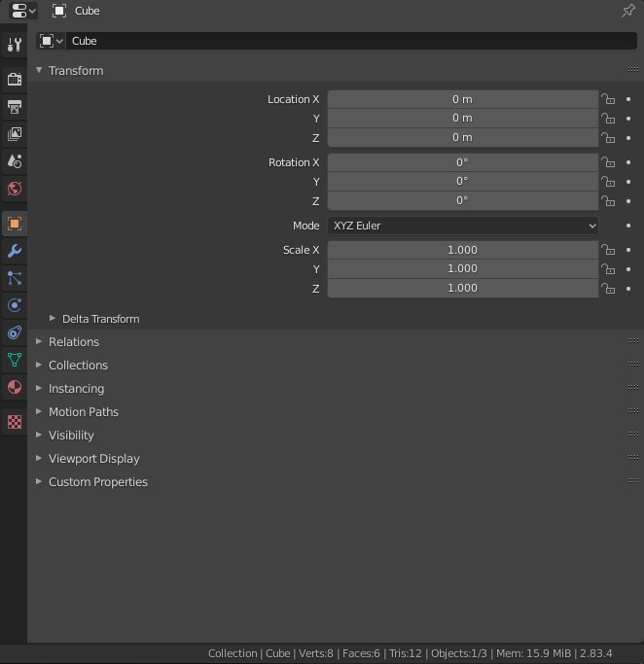Open the View Layer Properties tab
This screenshot has width=644, height=664.
pos(15,134)
